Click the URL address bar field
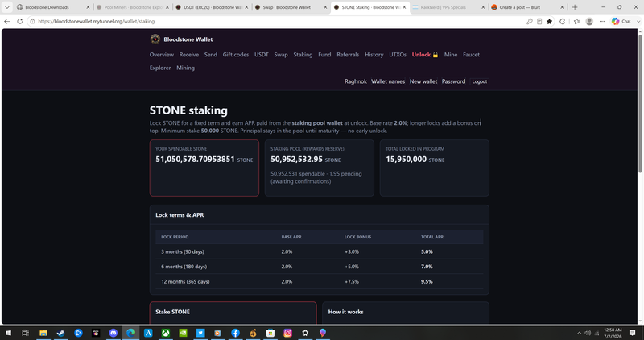 click(x=279, y=22)
